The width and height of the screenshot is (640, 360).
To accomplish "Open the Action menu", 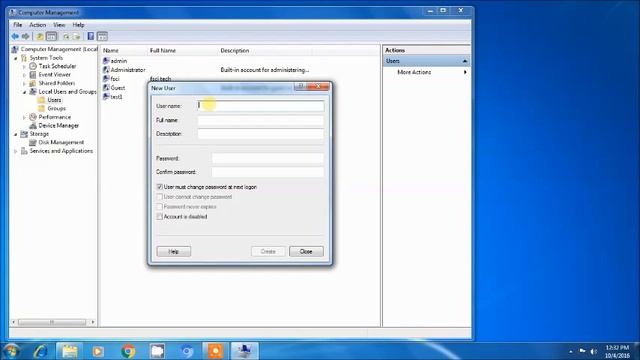I will coord(38,25).
